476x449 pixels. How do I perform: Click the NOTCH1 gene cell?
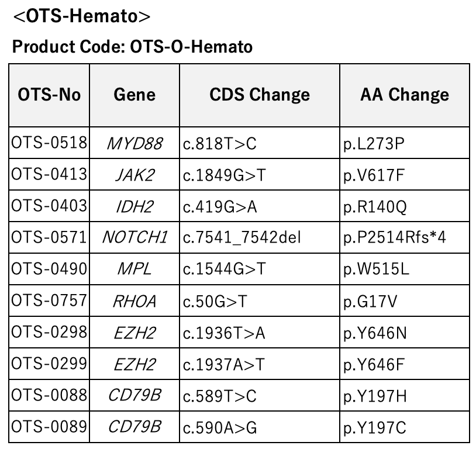(x=134, y=237)
